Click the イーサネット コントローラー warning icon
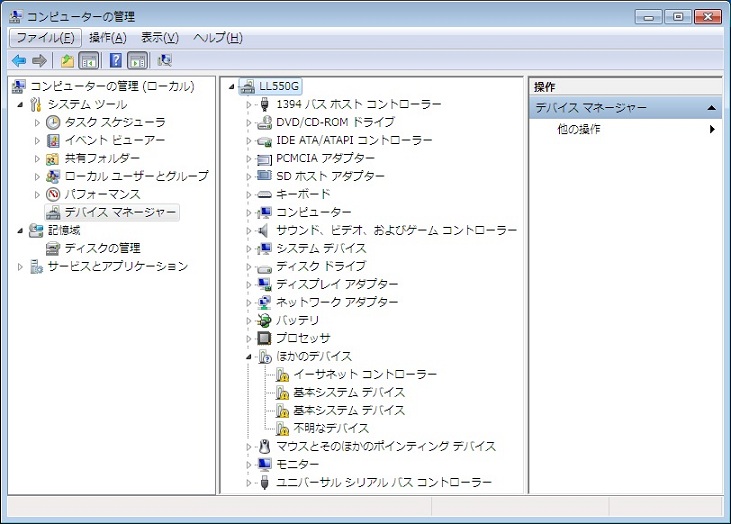731x524 pixels. pos(282,374)
